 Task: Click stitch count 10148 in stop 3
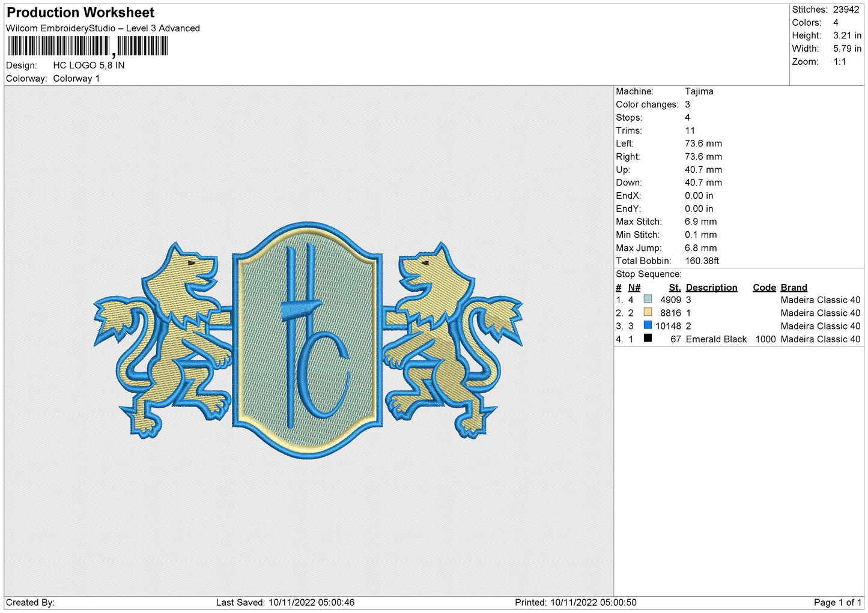(x=669, y=327)
